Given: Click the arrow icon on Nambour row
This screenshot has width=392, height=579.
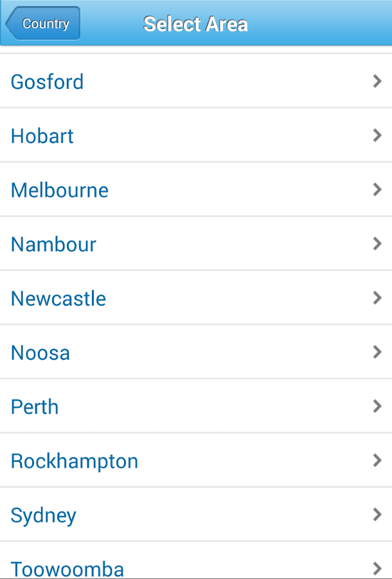Looking at the screenshot, I should coord(377,244).
